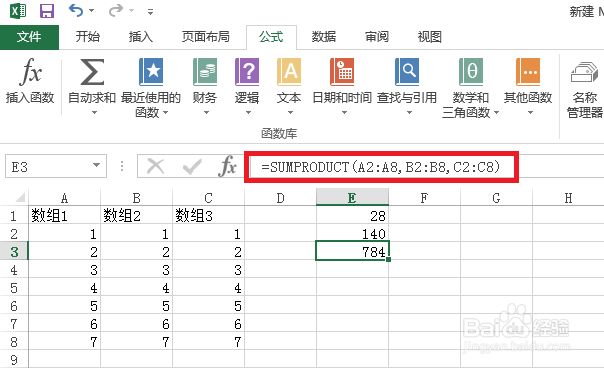604x368 pixels.
Task: Select column C header
Action: 208,198
